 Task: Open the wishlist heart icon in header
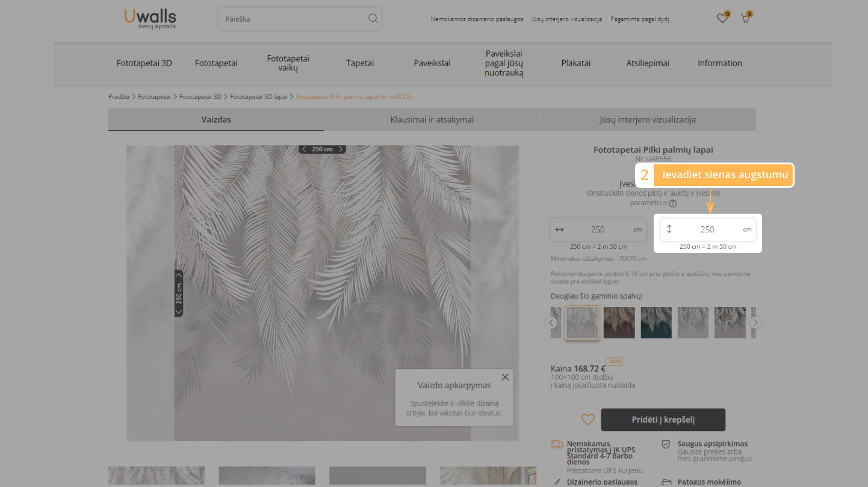[x=722, y=19]
